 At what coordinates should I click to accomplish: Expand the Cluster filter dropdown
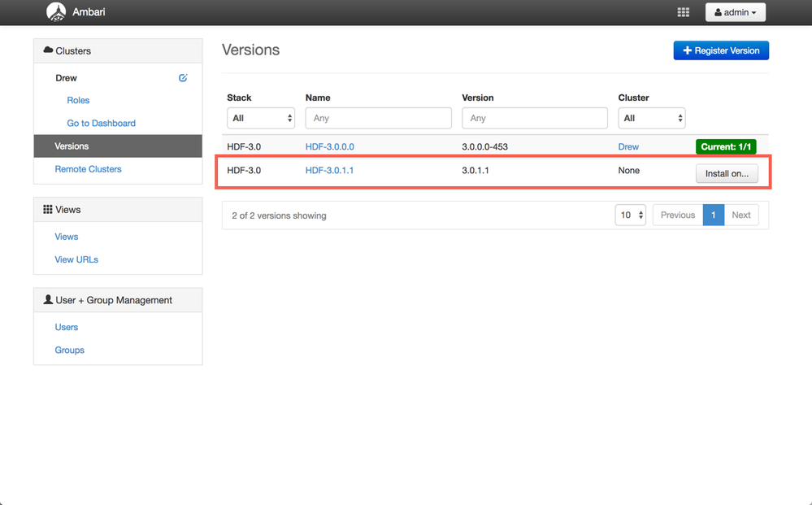click(x=651, y=118)
